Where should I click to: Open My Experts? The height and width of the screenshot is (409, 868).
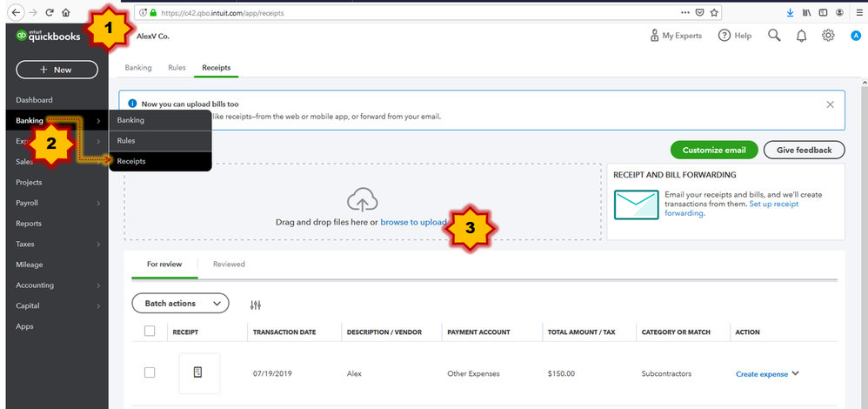(676, 36)
